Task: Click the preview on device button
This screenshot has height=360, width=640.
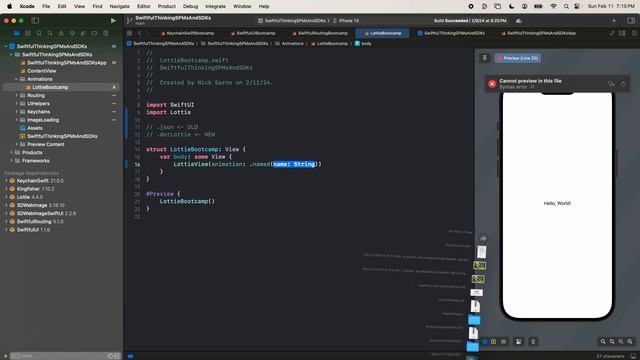Action: click(x=533, y=342)
